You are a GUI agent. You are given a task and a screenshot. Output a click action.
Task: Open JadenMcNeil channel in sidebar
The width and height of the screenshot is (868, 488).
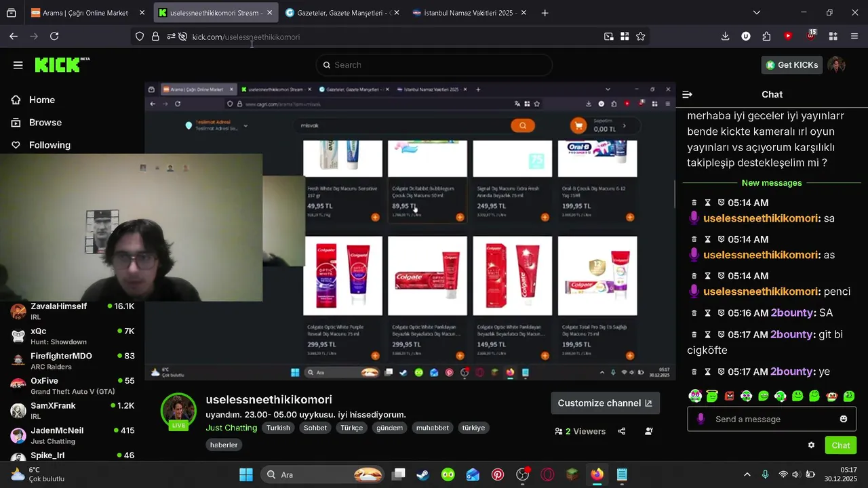tap(73, 436)
